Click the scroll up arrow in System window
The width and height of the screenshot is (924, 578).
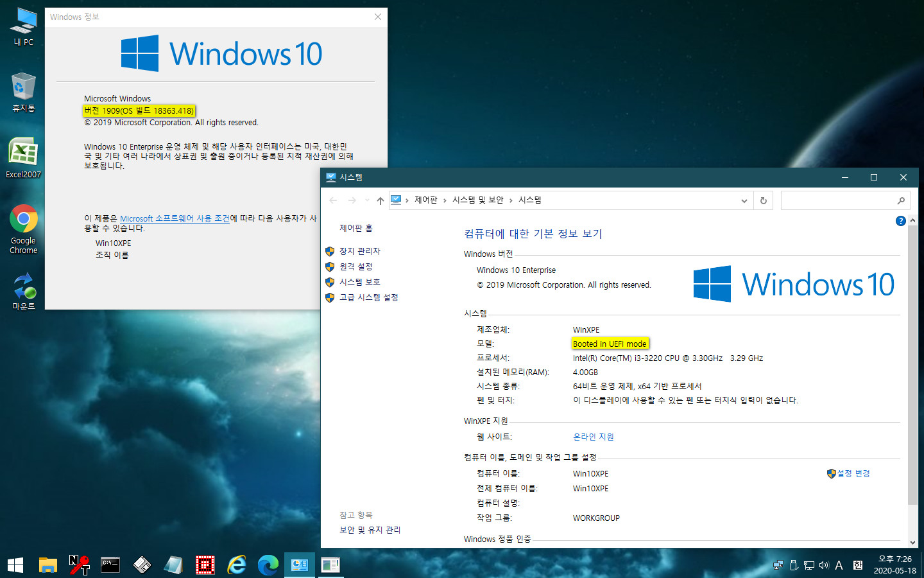pyautogui.click(x=912, y=220)
